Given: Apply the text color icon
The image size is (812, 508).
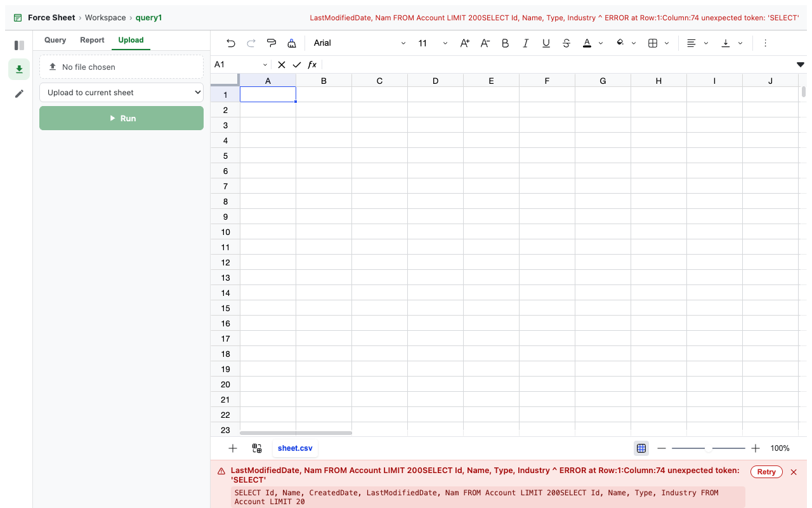Looking at the screenshot, I should pyautogui.click(x=587, y=43).
